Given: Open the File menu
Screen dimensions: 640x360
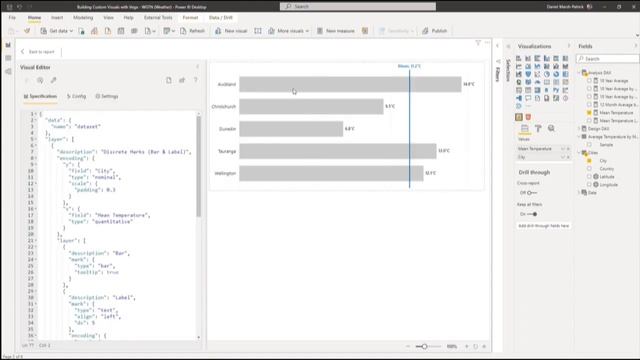Looking at the screenshot, I should [x=12, y=18].
